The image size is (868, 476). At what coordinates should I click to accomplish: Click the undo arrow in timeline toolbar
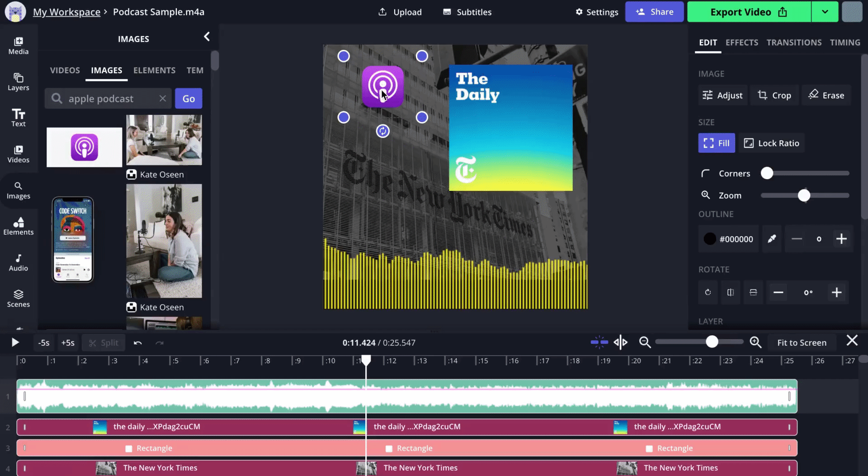point(138,343)
